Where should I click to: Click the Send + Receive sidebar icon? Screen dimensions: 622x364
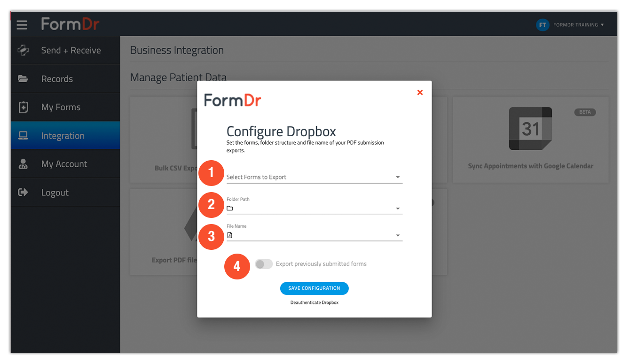pos(23,50)
